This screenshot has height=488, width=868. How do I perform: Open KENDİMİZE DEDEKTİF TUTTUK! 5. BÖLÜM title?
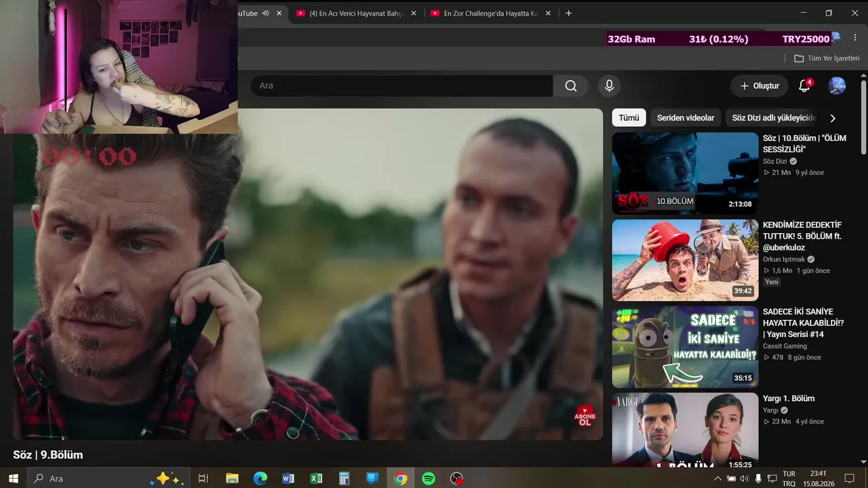tap(802, 236)
